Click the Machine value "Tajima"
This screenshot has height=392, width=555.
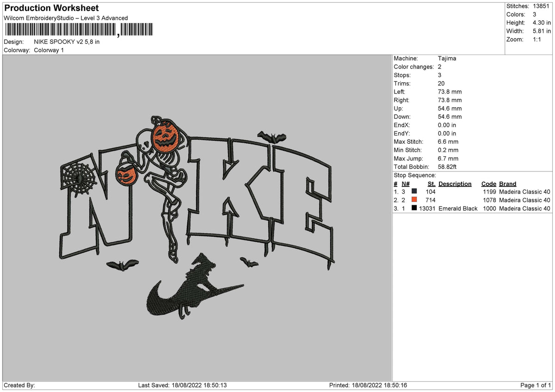[x=447, y=58]
